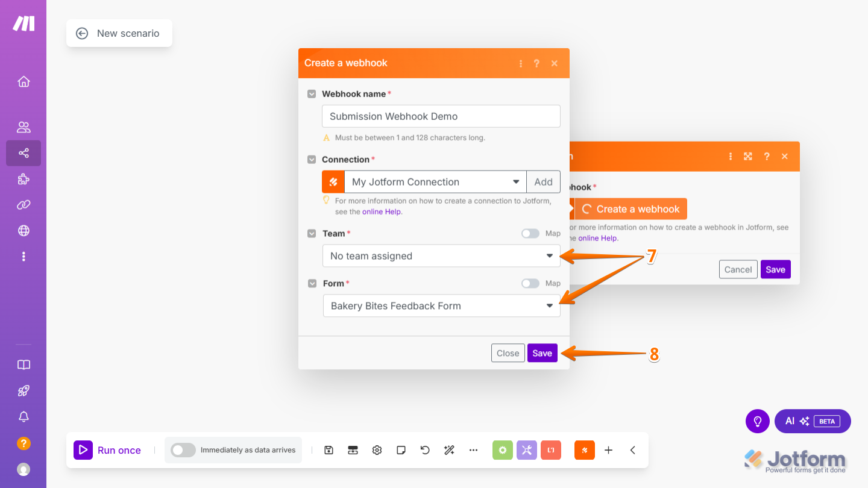868x488 pixels.
Task: Open Connections via the chain link sidebar icon
Action: (x=23, y=205)
